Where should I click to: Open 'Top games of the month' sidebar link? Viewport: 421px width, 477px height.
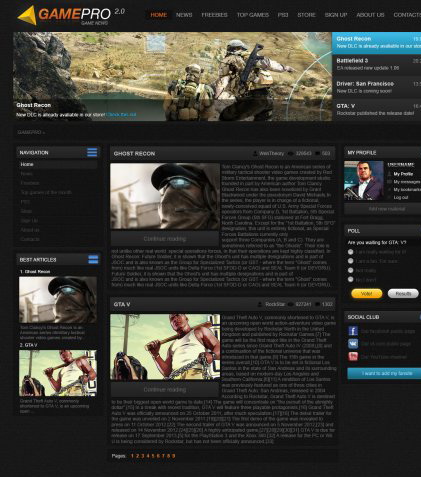(x=46, y=192)
